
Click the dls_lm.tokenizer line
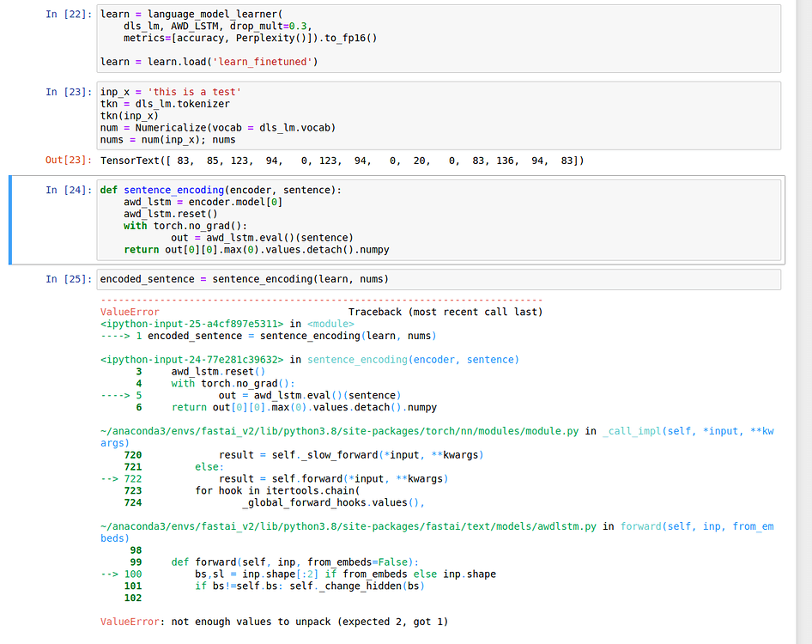[x=163, y=103]
